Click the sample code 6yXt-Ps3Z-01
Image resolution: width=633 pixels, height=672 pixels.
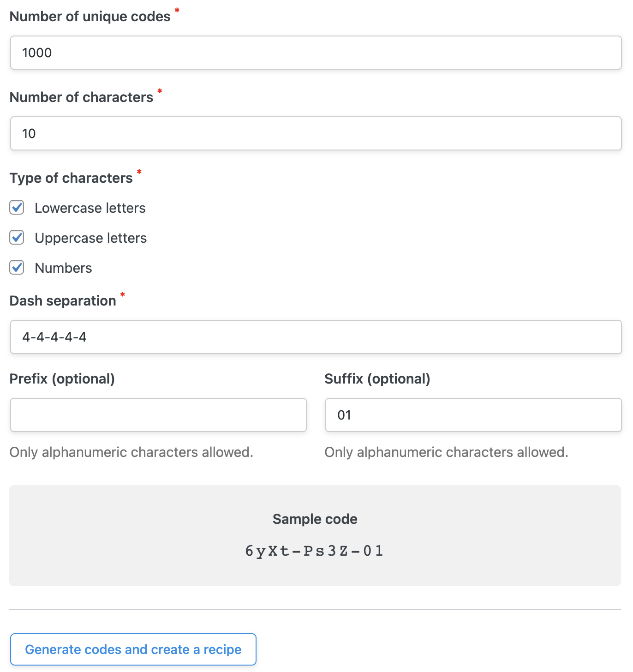point(315,550)
